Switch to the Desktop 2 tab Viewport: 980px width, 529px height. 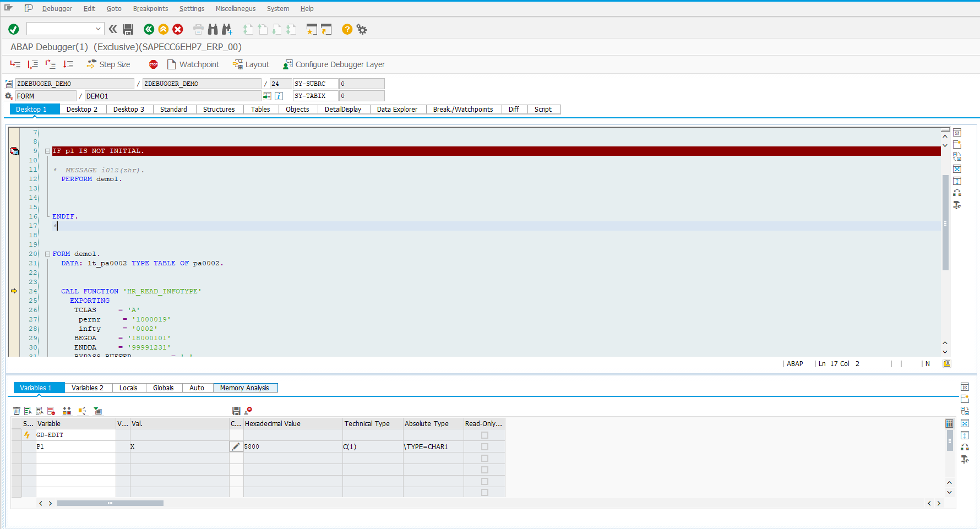click(82, 110)
